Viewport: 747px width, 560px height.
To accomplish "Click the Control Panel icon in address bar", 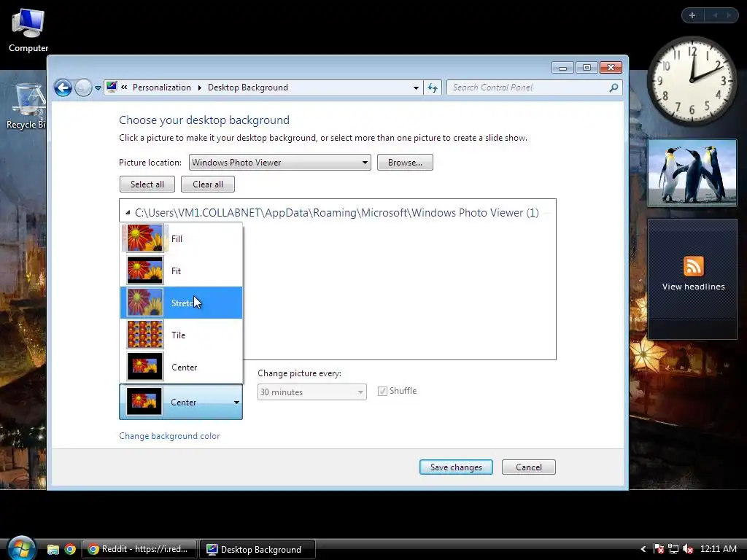I will (x=112, y=87).
